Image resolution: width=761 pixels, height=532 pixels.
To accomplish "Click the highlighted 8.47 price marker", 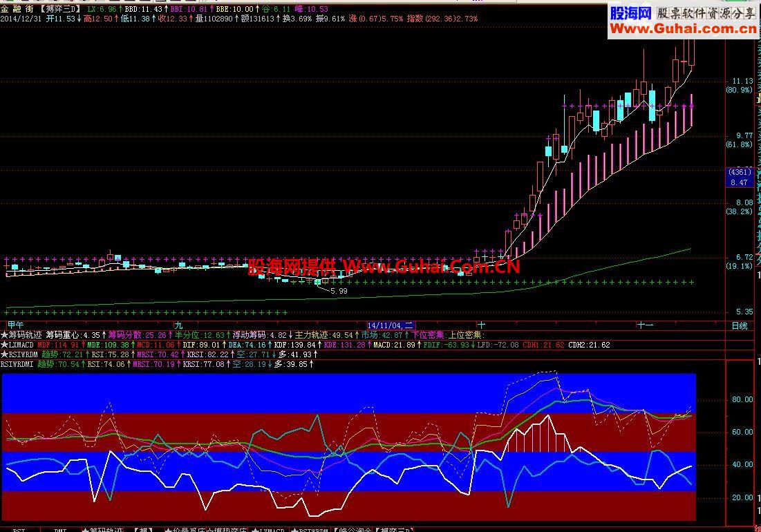I will [x=739, y=182].
